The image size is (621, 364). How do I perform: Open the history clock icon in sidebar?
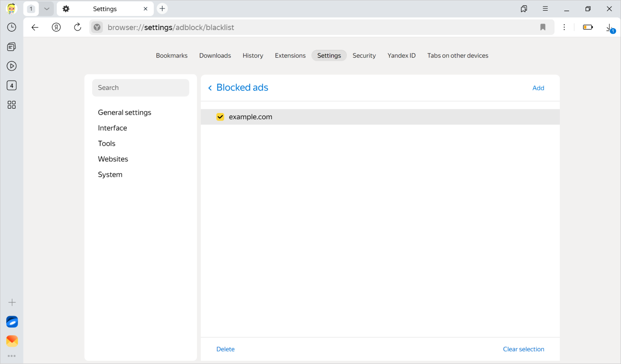point(12,27)
